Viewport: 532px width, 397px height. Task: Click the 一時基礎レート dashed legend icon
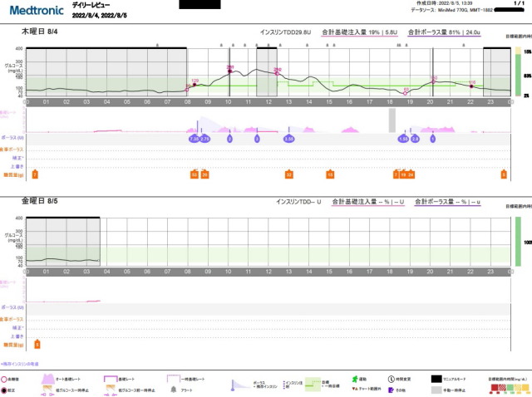[174, 379]
